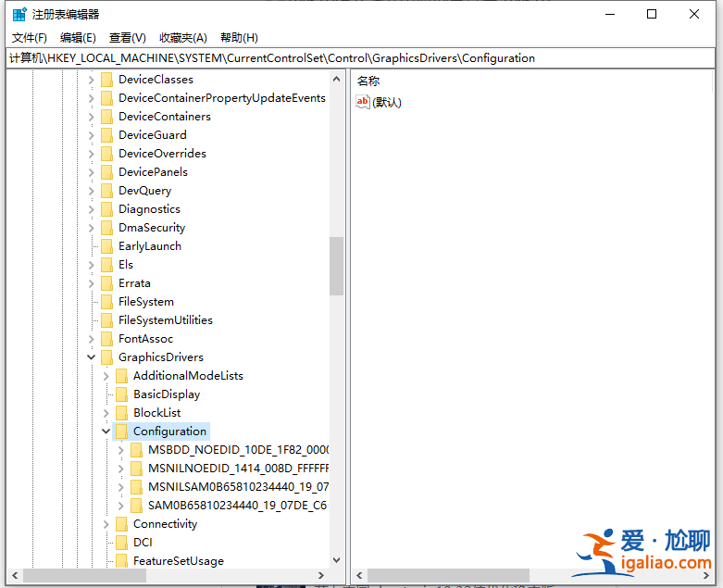This screenshot has width=723, height=588.
Task: Select the Errata tree item
Action: [x=134, y=283]
